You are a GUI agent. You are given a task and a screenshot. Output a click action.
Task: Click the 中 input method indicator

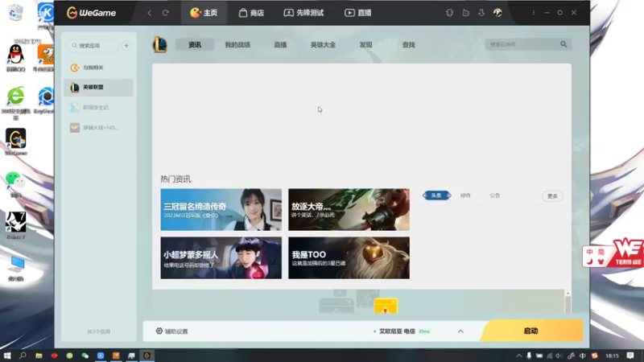pos(582,356)
